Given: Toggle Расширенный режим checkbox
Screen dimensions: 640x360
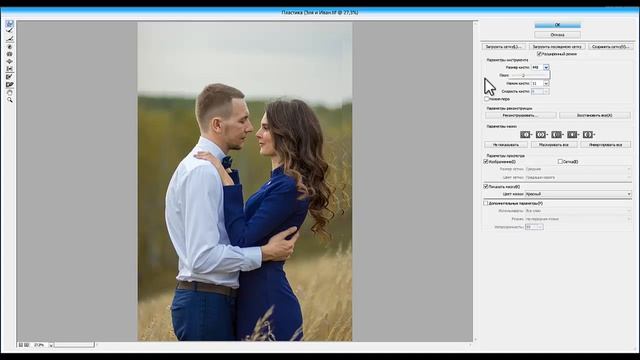Looking at the screenshot, I should pyautogui.click(x=539, y=53).
